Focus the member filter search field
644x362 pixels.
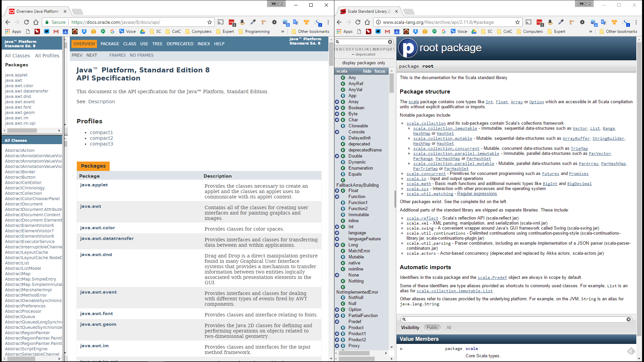coord(516,319)
